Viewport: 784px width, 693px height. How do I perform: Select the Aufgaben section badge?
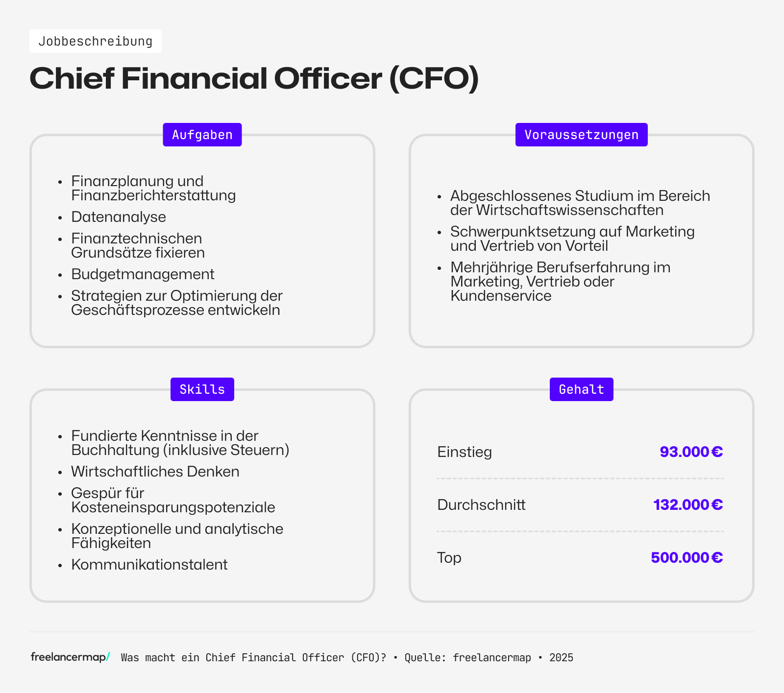202,135
